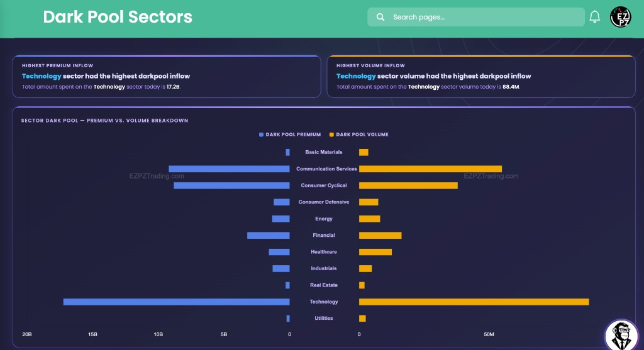This screenshot has height=350, width=644.
Task: Toggle the Dark Pool Premium legend swatch
Action: [261, 134]
